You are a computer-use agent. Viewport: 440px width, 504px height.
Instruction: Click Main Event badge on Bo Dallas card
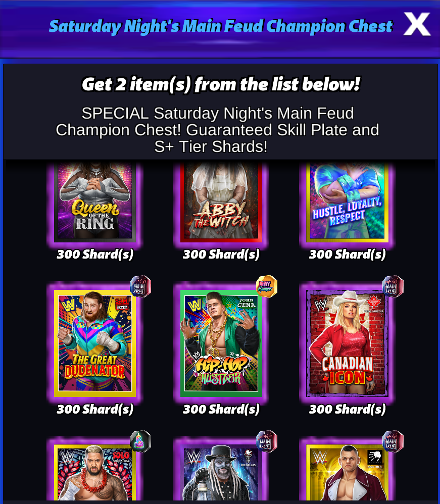[x=267, y=441]
